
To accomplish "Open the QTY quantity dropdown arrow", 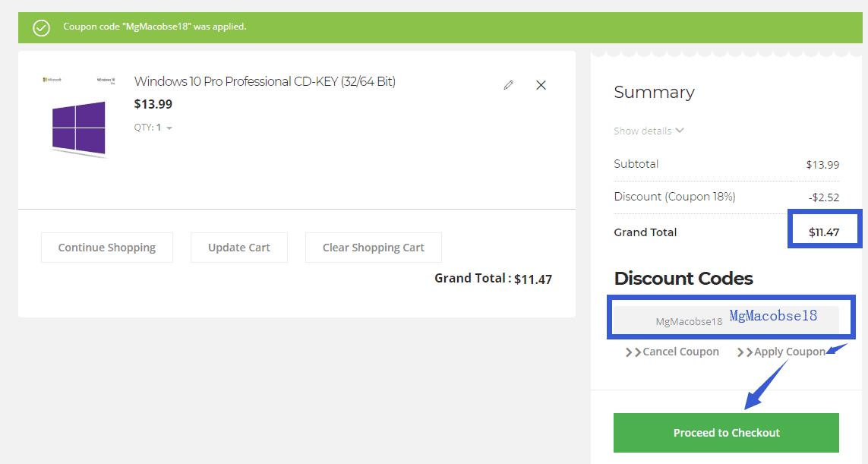I will tap(169, 128).
